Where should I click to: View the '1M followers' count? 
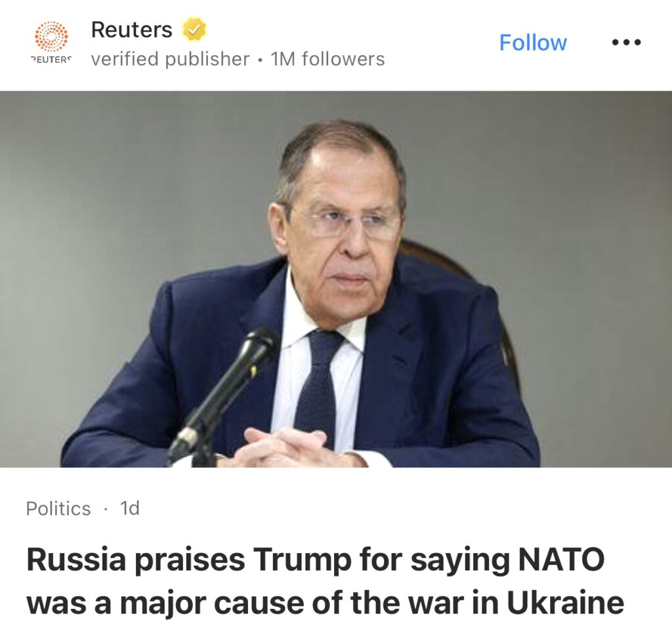(x=327, y=59)
